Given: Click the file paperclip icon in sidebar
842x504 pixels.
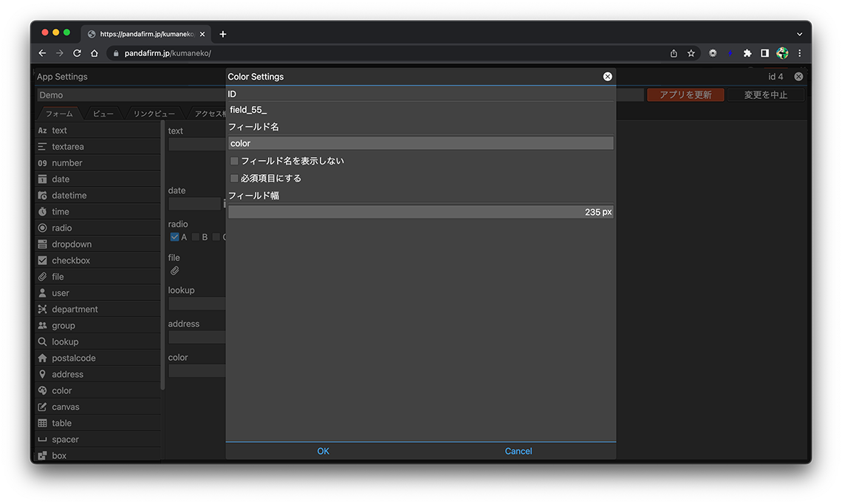Looking at the screenshot, I should pyautogui.click(x=43, y=277).
